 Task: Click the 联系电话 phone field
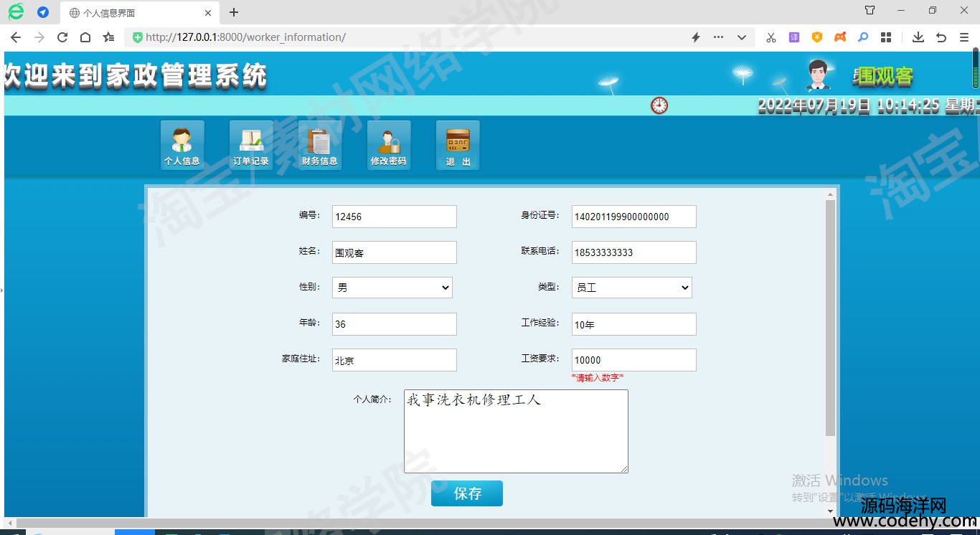point(634,252)
